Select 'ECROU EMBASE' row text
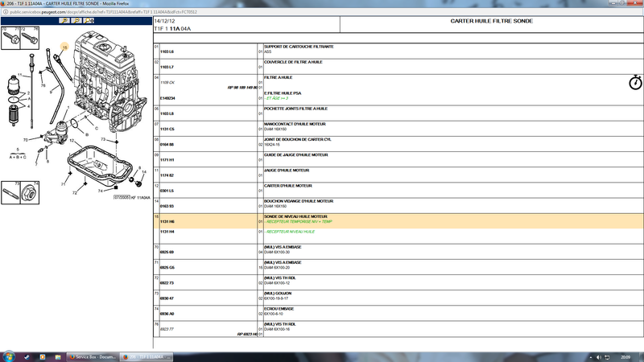The image size is (644, 362). pos(279,309)
